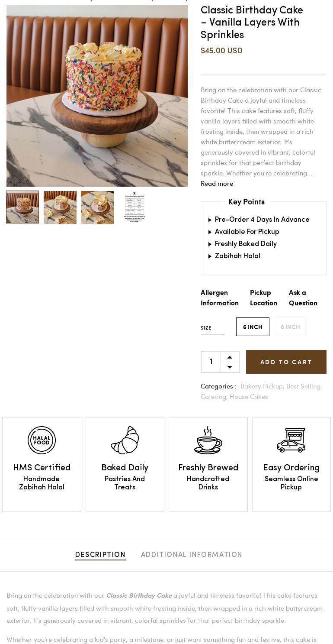Click the croissant Baked Daily icon
This screenshot has width=333, height=644.
(125, 440)
